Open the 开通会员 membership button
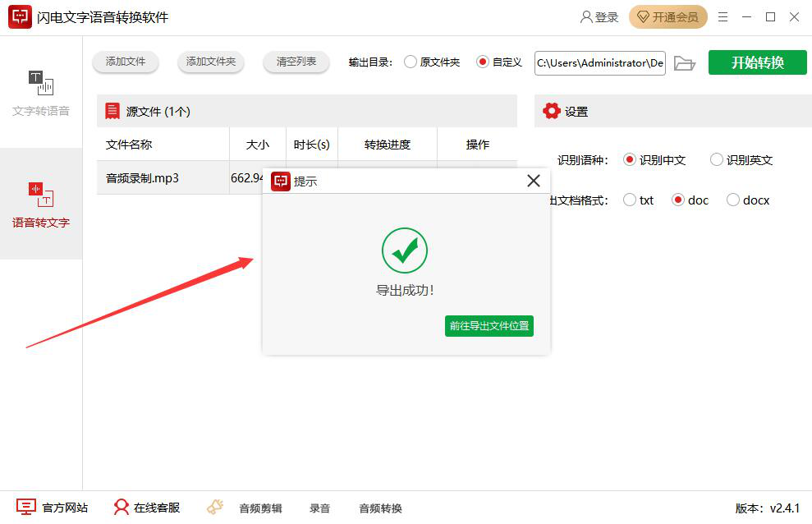 click(668, 17)
